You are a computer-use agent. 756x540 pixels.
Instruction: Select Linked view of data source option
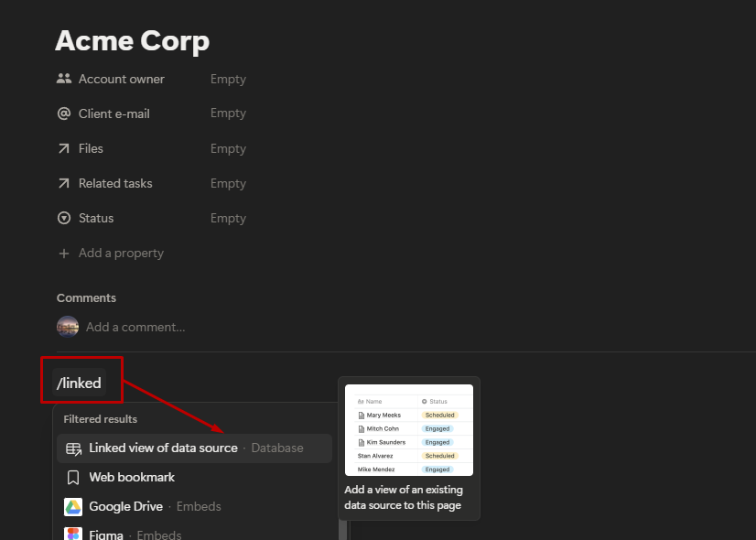pos(163,448)
